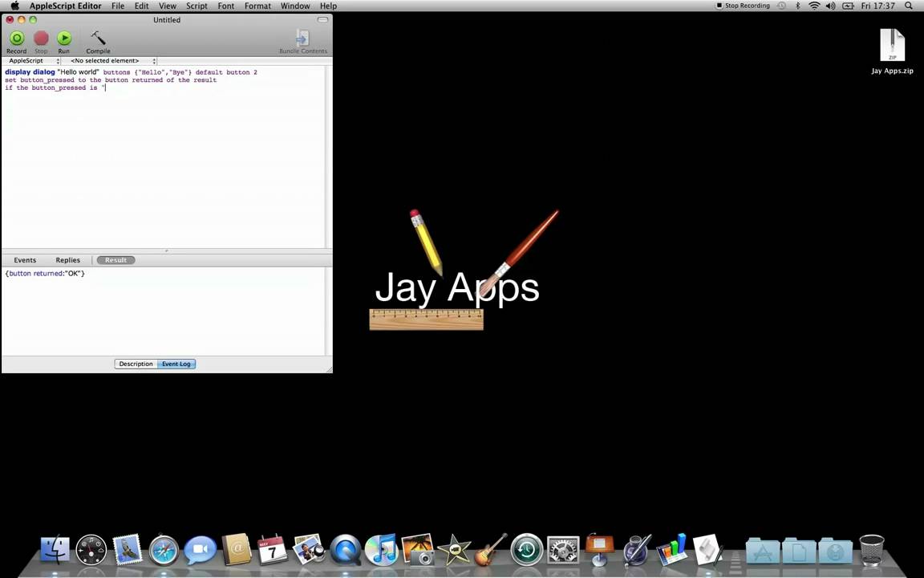The image size is (924, 578).
Task: Click the clock showing Fri 17:37
Action: (877, 6)
